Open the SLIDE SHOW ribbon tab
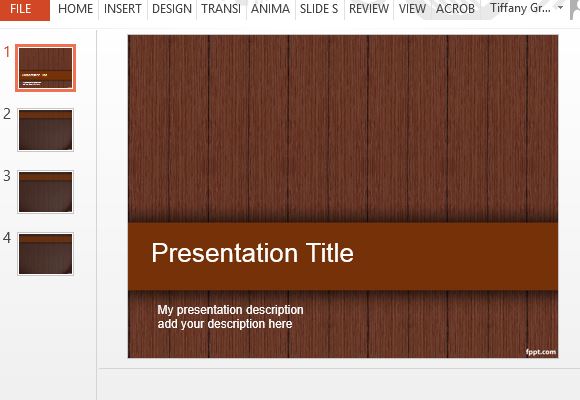This screenshot has width=580, height=400. (x=319, y=9)
